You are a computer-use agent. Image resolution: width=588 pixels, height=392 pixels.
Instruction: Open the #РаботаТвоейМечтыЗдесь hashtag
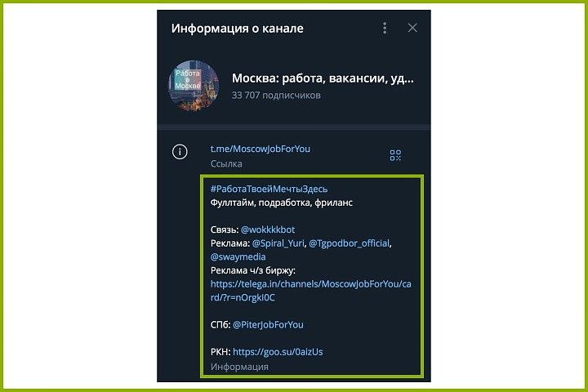click(269, 189)
